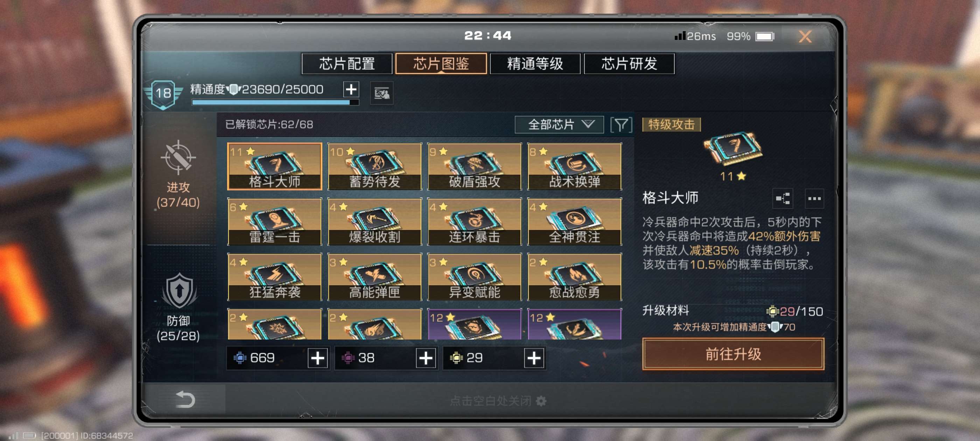Open the chip upgrade tree icon
The image size is (980, 441).
[x=783, y=198]
